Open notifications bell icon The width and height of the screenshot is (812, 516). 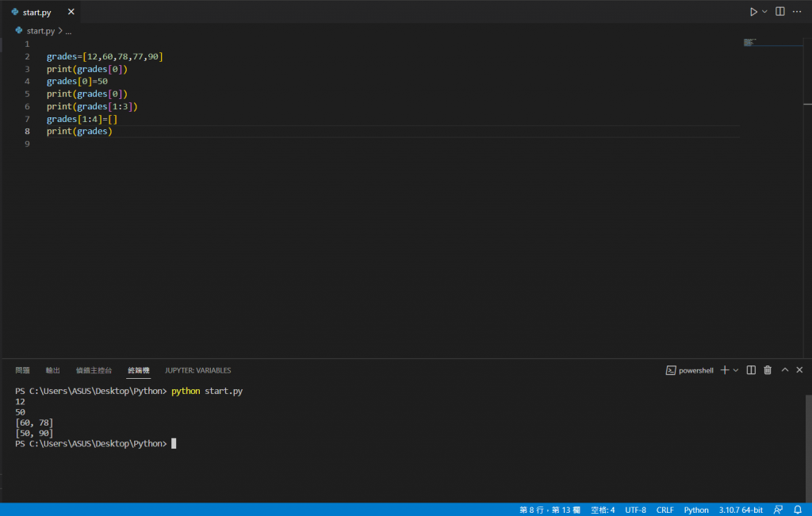[x=798, y=510]
